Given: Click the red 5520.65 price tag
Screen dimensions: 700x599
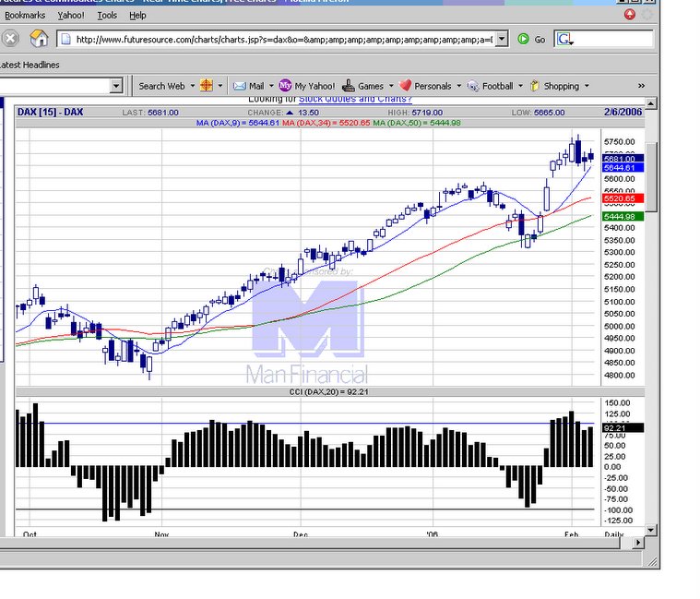Looking at the screenshot, I should (623, 198).
